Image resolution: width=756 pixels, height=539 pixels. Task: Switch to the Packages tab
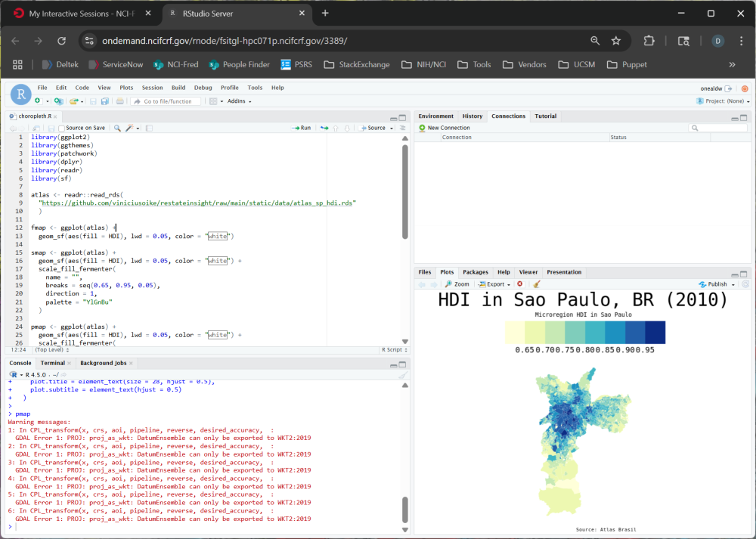tap(476, 272)
